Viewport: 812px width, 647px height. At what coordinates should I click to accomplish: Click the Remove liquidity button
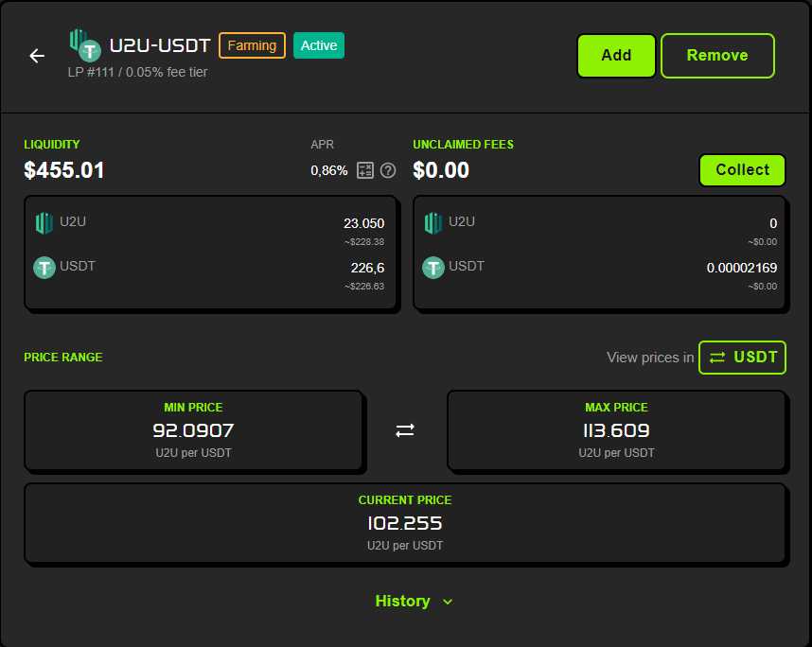pyautogui.click(x=717, y=56)
